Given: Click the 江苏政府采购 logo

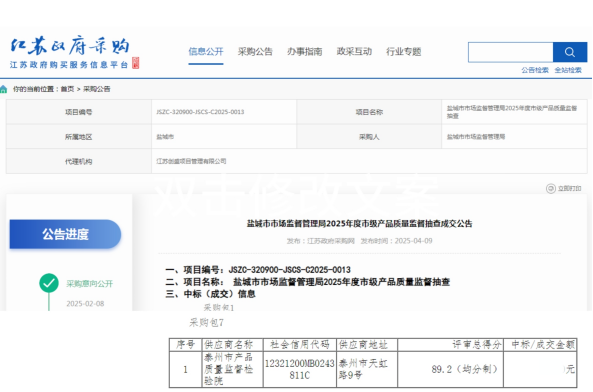Looking at the screenshot, I should (75, 53).
